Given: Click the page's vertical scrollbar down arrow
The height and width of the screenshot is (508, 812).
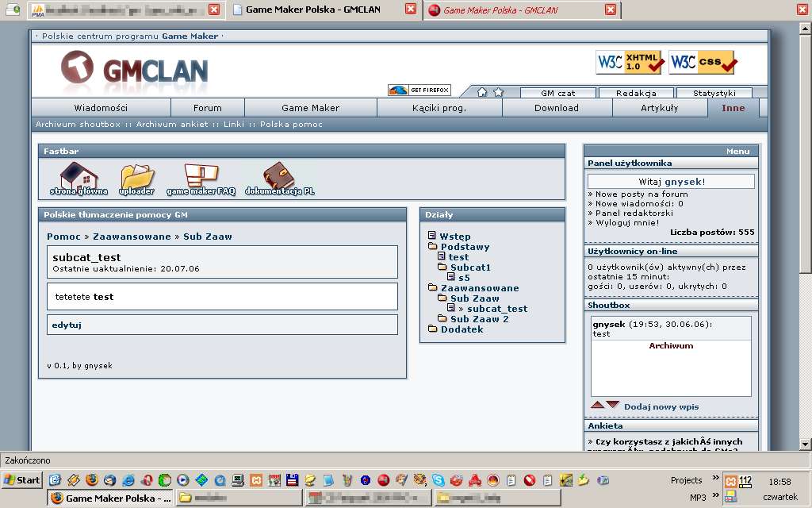Looking at the screenshot, I should (805, 444).
